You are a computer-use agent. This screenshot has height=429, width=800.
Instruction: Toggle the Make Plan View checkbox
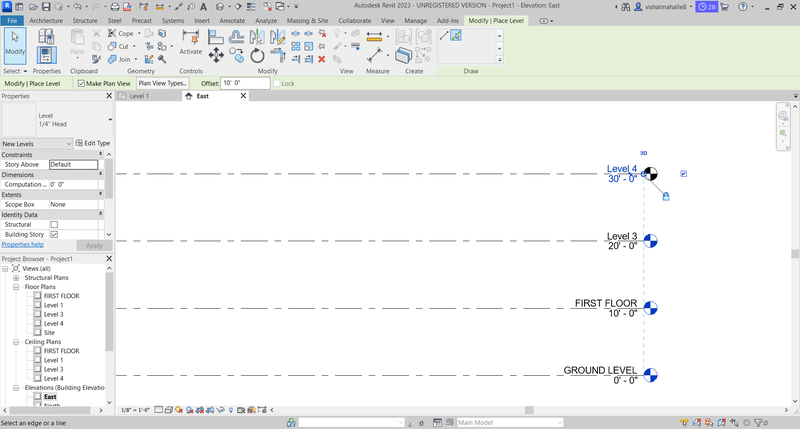coord(81,83)
